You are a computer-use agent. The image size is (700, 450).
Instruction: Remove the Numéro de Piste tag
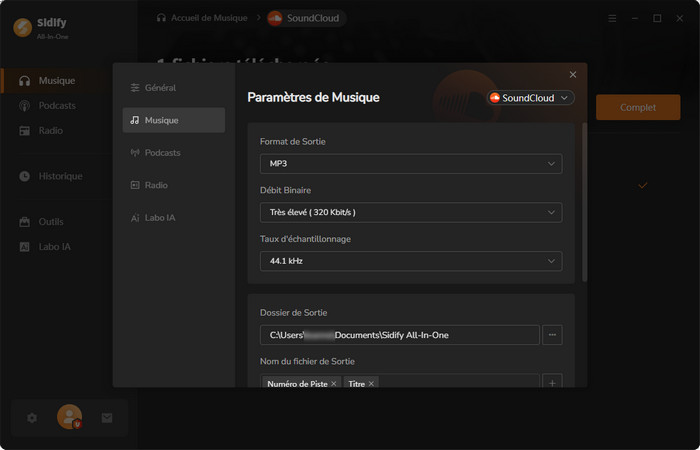(333, 383)
